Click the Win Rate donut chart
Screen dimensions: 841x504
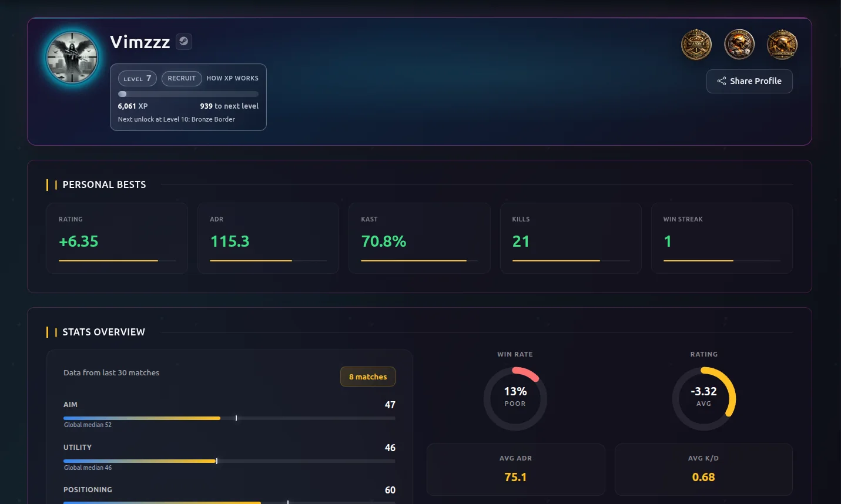pyautogui.click(x=515, y=398)
